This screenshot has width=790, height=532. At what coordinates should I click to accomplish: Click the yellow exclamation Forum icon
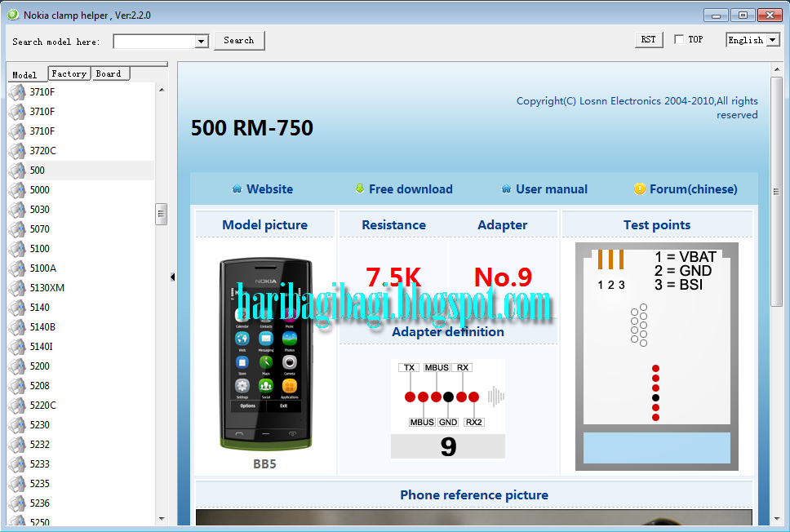tap(639, 189)
